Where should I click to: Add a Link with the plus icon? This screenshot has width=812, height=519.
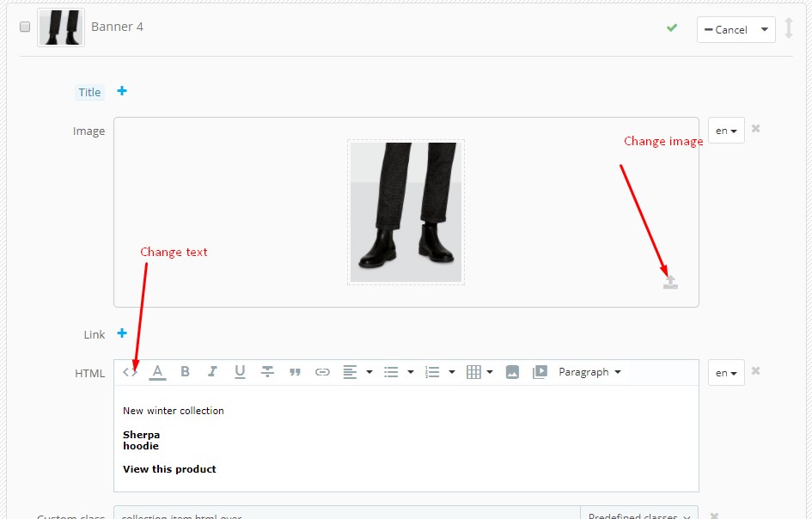click(x=122, y=333)
